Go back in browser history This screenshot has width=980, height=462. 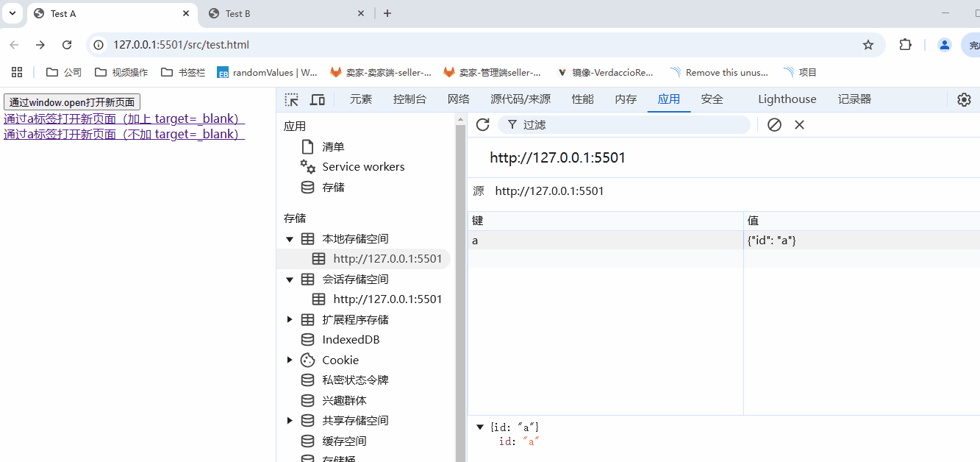(14, 45)
